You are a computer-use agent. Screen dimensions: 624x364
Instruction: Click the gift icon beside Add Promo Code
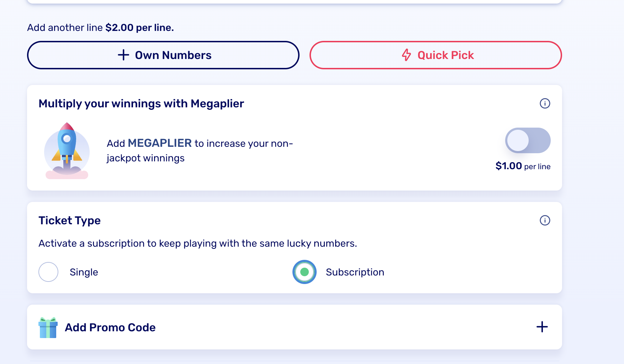[x=48, y=327]
